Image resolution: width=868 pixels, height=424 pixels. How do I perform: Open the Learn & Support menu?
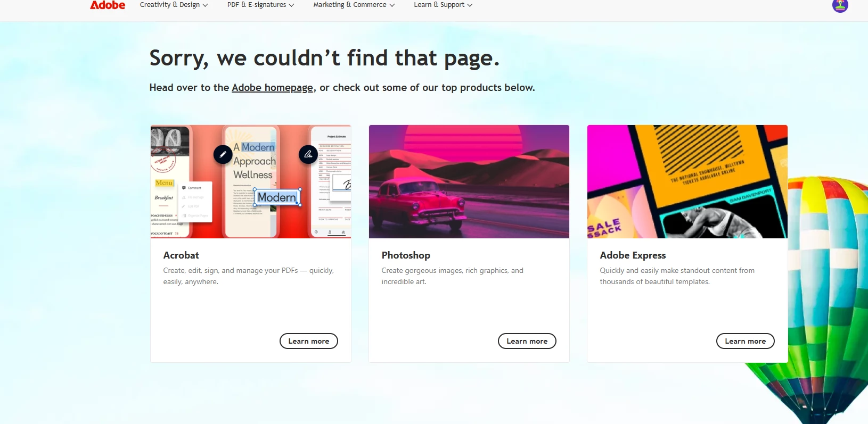click(443, 5)
